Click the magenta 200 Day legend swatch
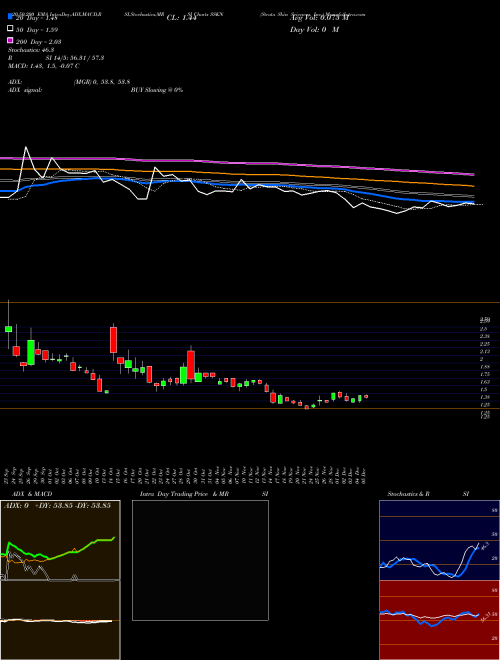Screen dimensions: 500x660 tap(11, 40)
